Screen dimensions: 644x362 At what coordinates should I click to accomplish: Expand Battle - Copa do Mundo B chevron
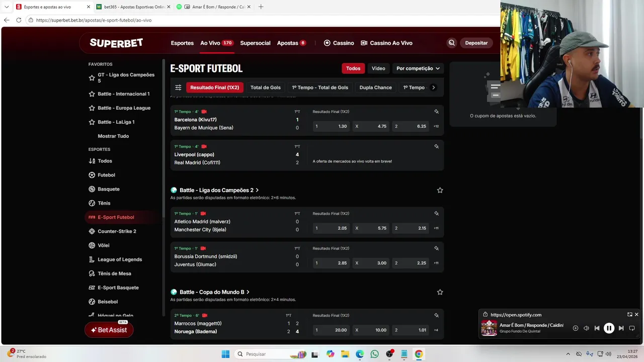(x=248, y=292)
